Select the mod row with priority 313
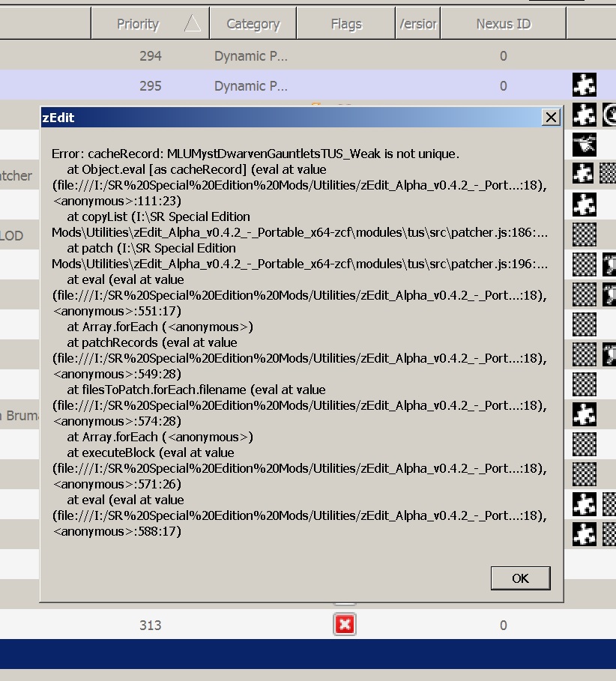This screenshot has height=681, width=616. (x=308, y=625)
